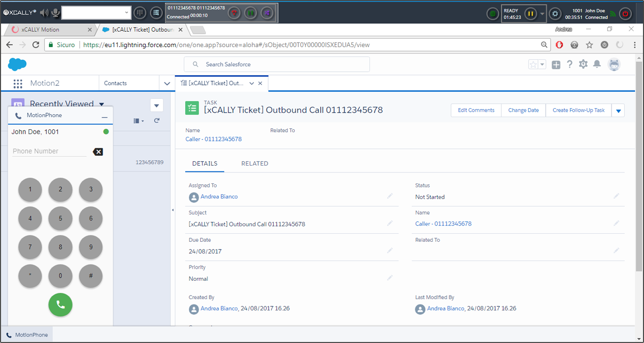Close the xCALLY Motion browser tab

click(x=89, y=30)
